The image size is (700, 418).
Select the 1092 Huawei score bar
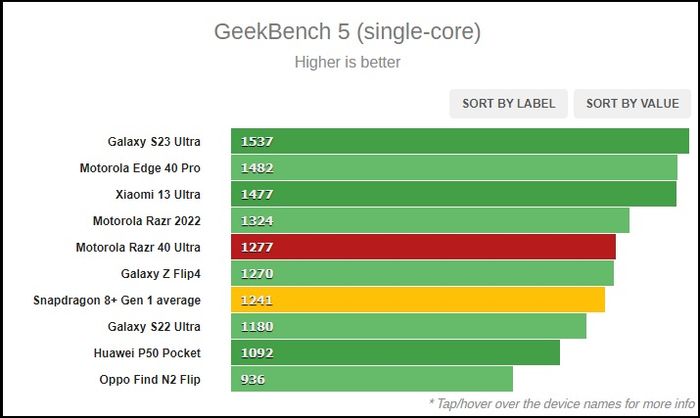[x=396, y=353]
